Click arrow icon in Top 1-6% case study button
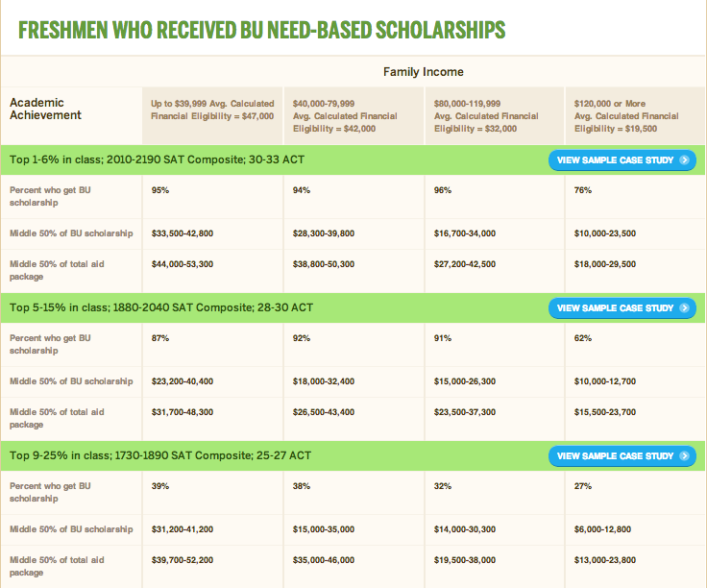Image resolution: width=707 pixels, height=588 pixels. point(684,160)
